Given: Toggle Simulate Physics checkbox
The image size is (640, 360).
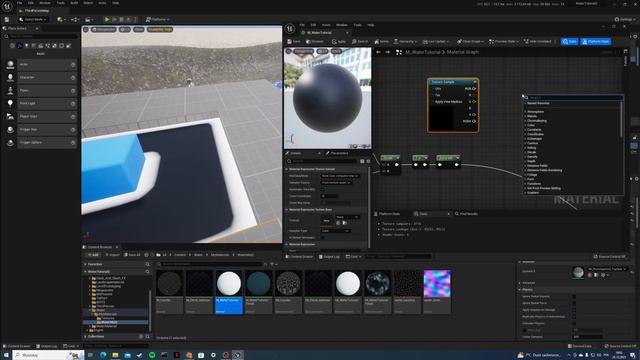Looking at the screenshot, I should click(x=574, y=323).
